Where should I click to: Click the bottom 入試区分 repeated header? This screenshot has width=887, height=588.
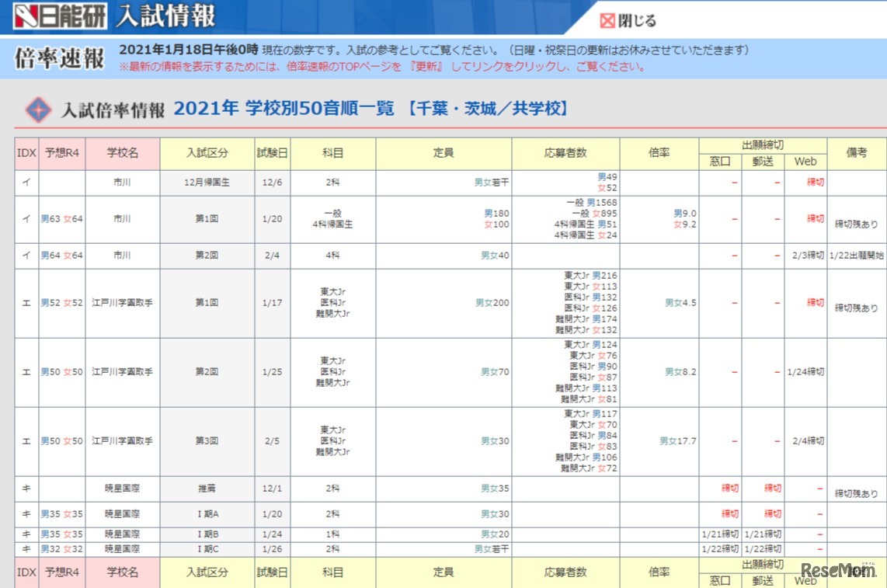(x=207, y=572)
